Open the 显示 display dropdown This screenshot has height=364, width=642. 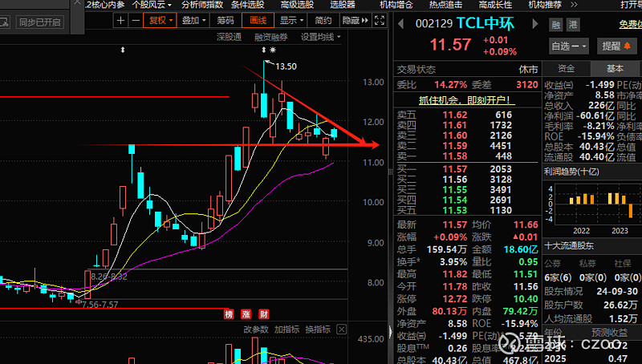(291, 21)
